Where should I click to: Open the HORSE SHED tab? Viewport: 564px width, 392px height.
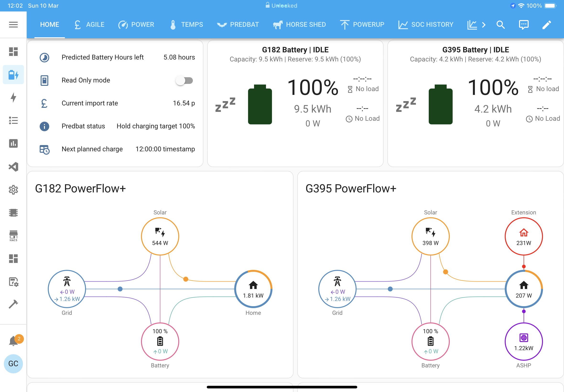299,25
